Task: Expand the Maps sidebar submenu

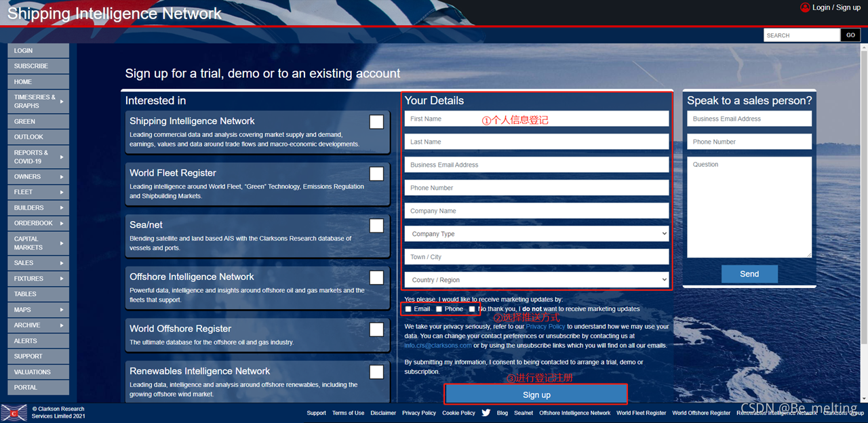Action: click(62, 310)
